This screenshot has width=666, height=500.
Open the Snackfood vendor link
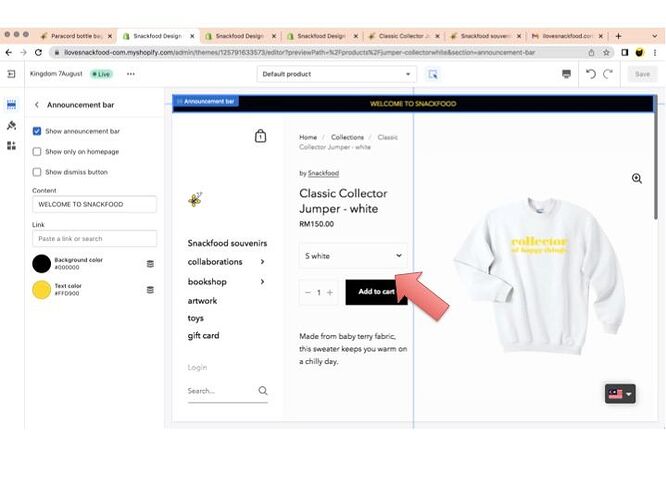pyautogui.click(x=323, y=173)
